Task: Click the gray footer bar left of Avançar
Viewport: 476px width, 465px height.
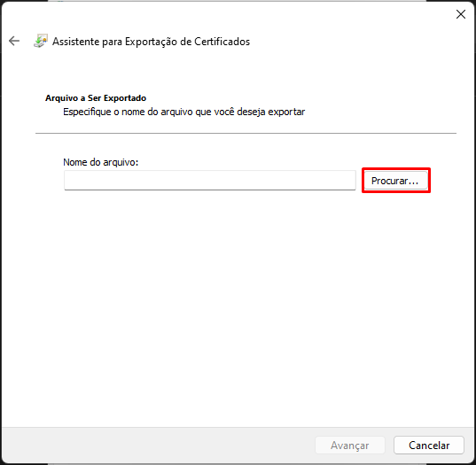Action: [158, 445]
